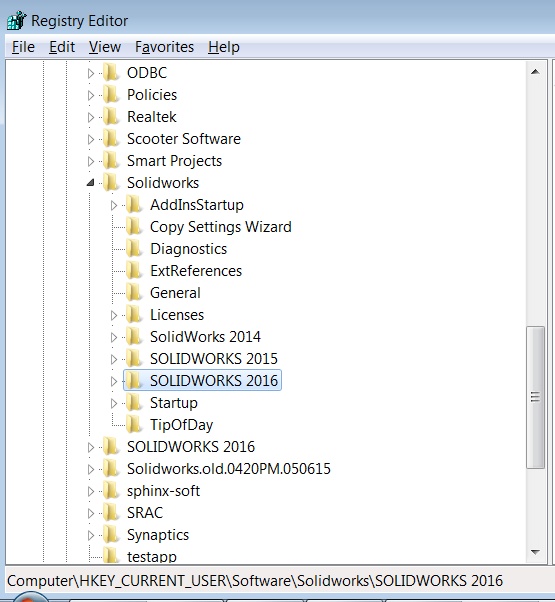Expand the Licenses key

pyautogui.click(x=114, y=315)
